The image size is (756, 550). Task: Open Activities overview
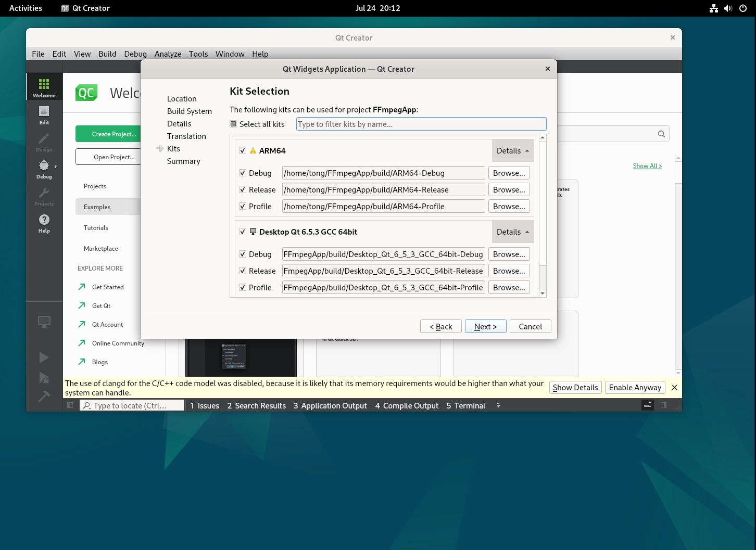click(x=26, y=8)
